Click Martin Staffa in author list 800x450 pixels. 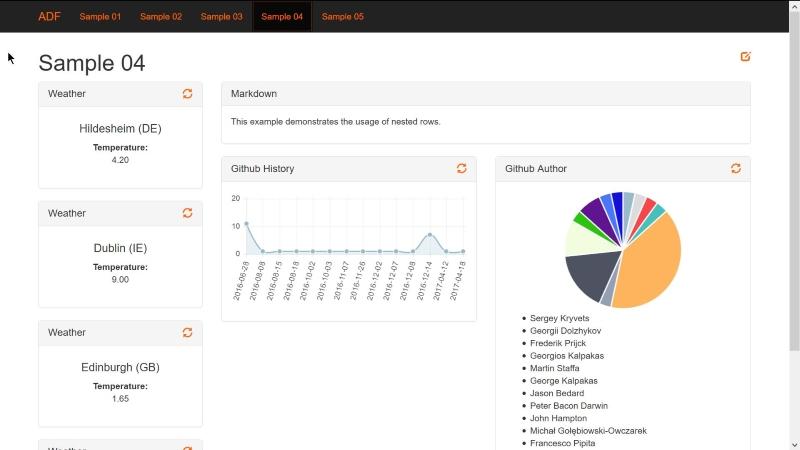[555, 368]
